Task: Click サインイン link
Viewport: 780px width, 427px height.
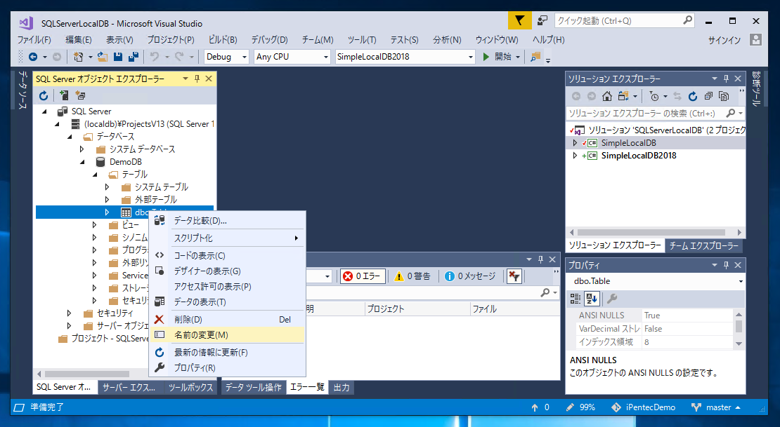Action: click(724, 40)
